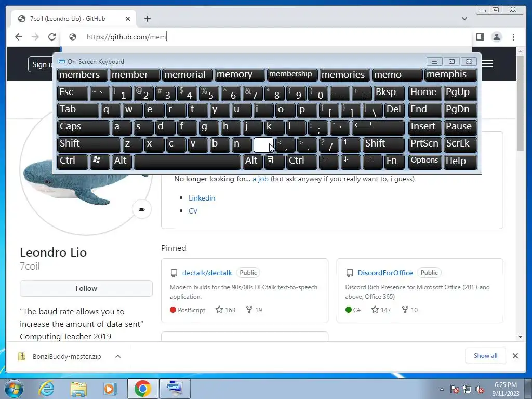The width and height of the screenshot is (532, 399).
Task: View dectalk forks count 19
Action: pyautogui.click(x=254, y=310)
